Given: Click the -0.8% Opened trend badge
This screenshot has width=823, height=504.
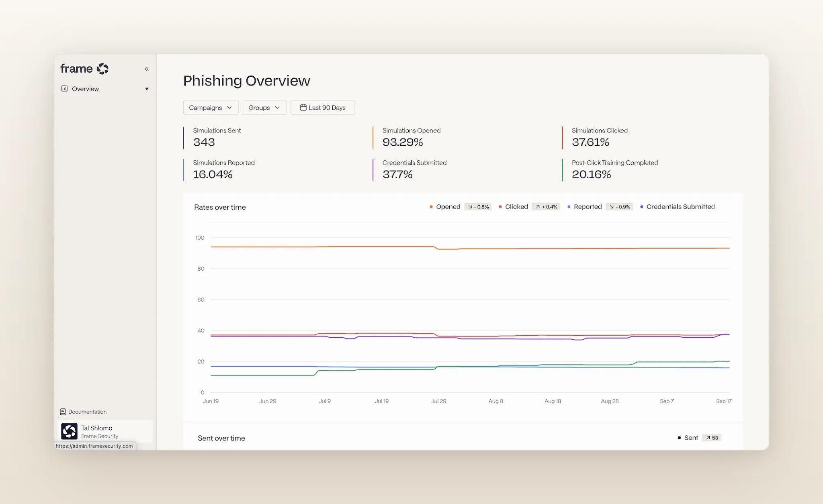Looking at the screenshot, I should click(478, 207).
